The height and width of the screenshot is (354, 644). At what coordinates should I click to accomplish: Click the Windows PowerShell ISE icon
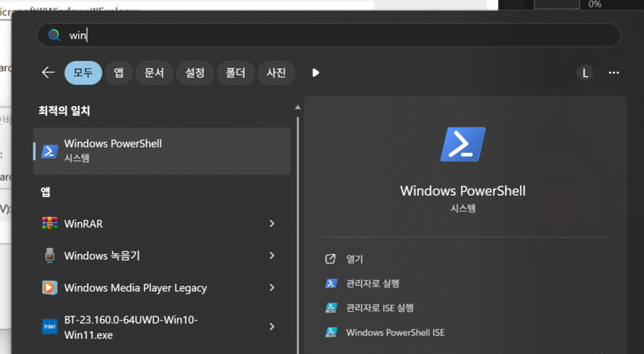(x=331, y=332)
